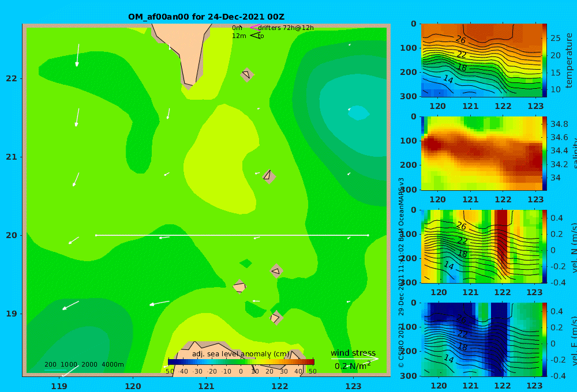577x392 pixels.
Task: Click the '12m' depth legend label
Action: pos(239,36)
